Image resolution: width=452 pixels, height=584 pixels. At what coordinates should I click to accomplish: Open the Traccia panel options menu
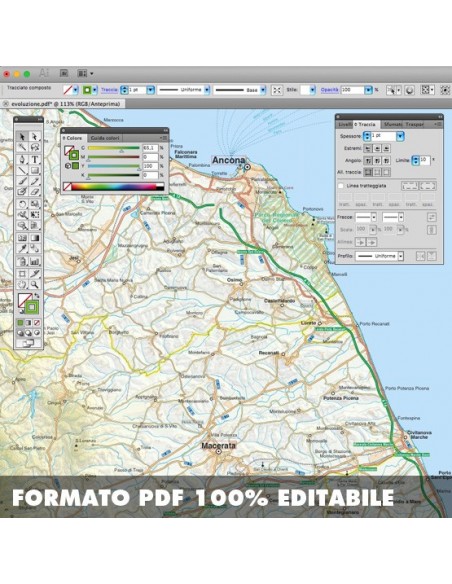click(x=438, y=124)
